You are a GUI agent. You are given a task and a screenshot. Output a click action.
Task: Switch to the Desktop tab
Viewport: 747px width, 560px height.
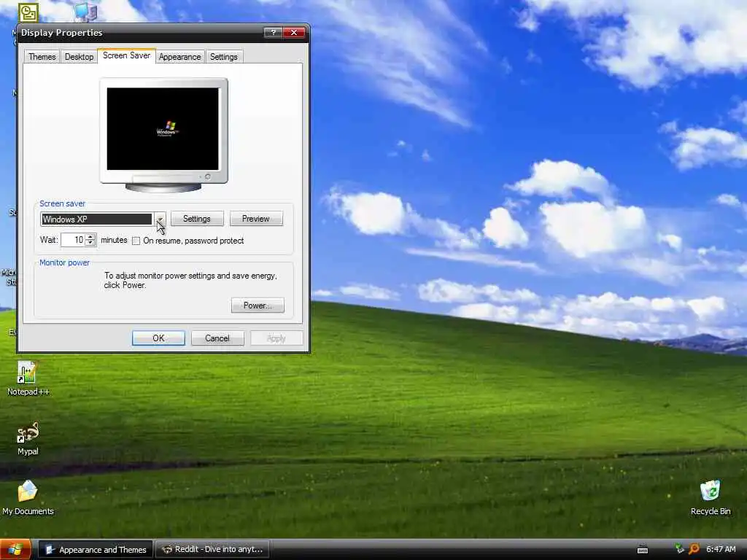79,57
